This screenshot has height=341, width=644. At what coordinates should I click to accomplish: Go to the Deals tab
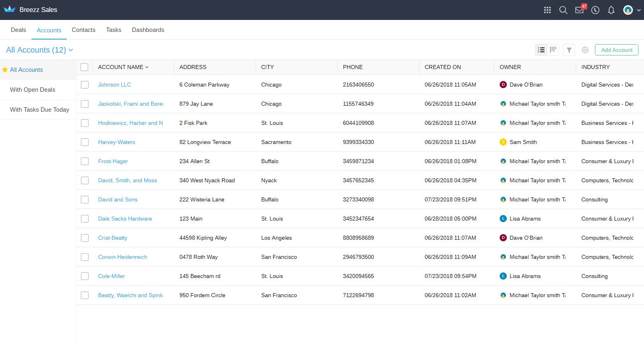[x=18, y=30]
